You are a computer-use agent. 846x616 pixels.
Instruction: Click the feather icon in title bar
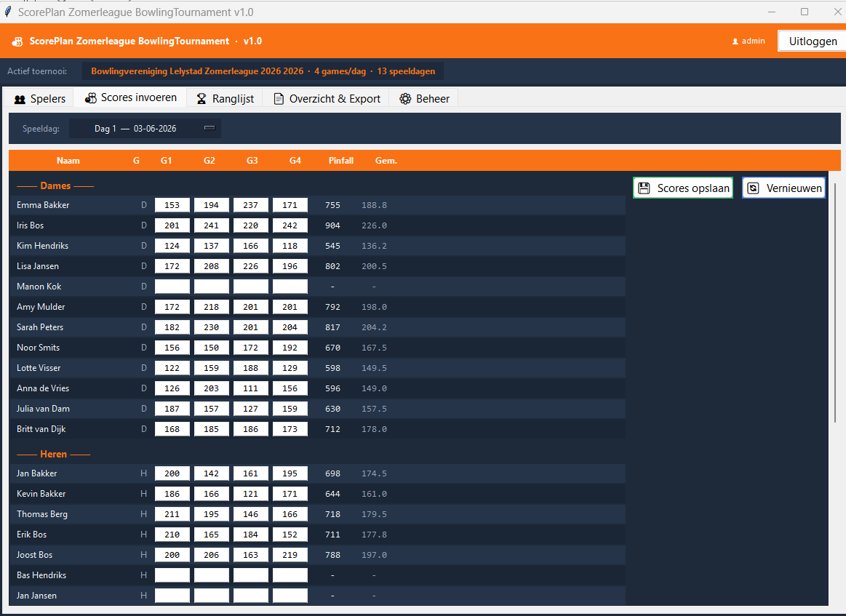(x=7, y=12)
